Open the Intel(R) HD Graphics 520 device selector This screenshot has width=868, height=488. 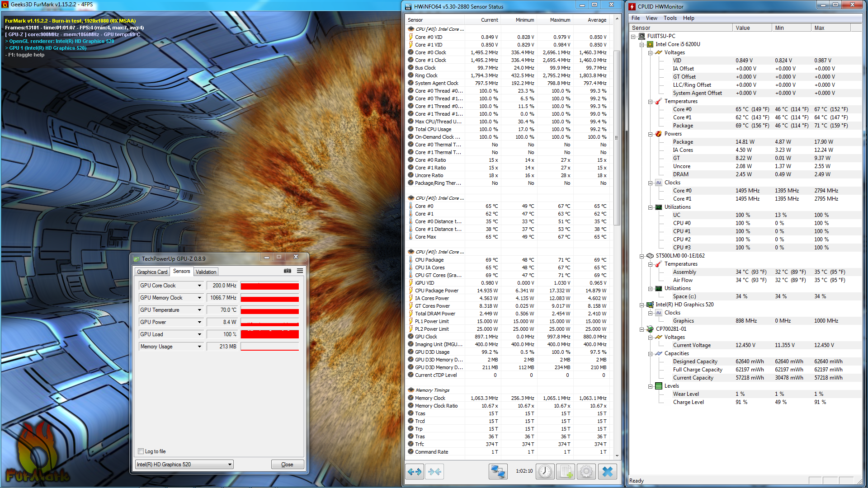coord(184,465)
